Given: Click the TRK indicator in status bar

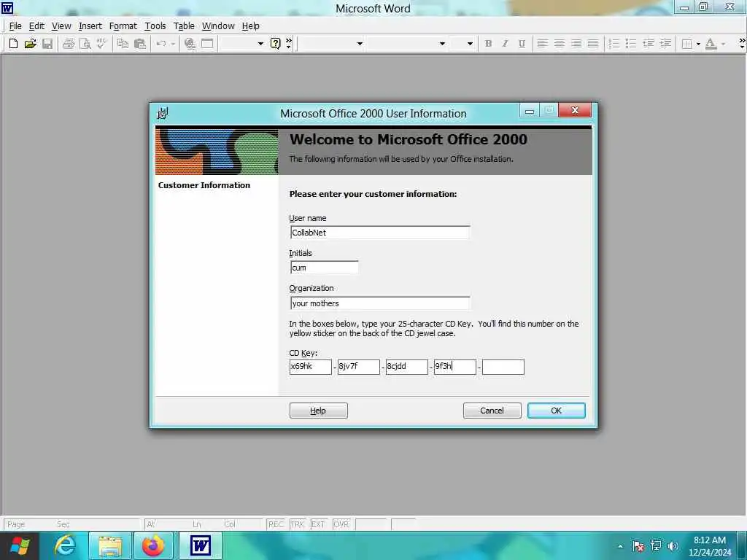Looking at the screenshot, I should pos(298,524).
